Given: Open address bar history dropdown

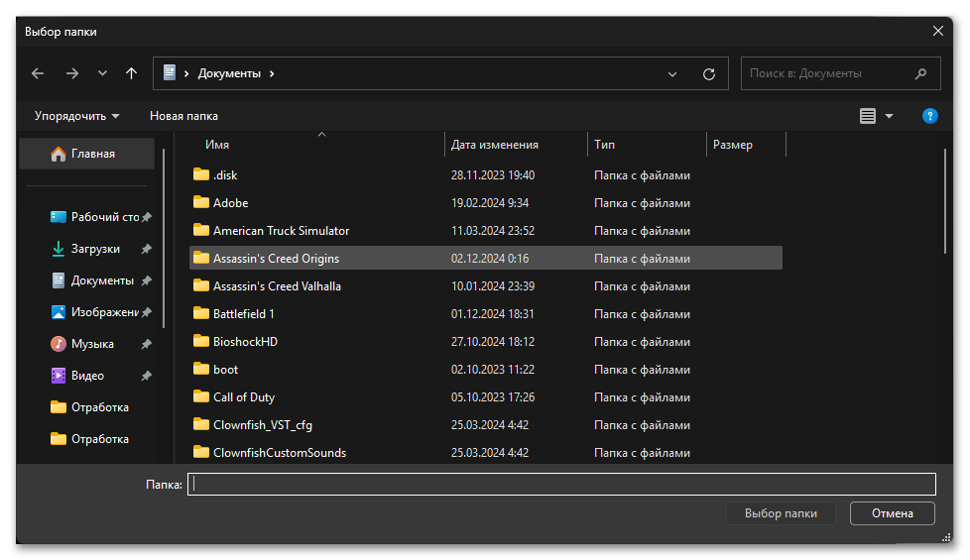Looking at the screenshot, I should click(x=672, y=74).
